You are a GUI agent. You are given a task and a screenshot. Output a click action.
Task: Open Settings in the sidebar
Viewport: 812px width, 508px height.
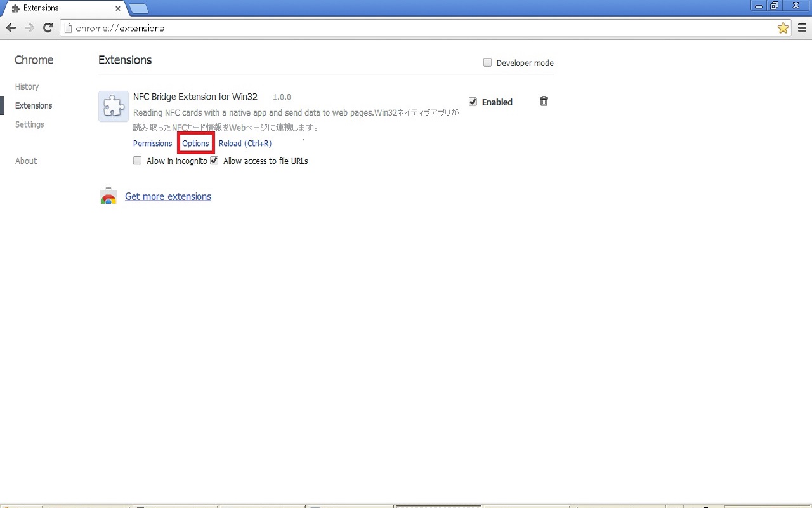pos(29,124)
